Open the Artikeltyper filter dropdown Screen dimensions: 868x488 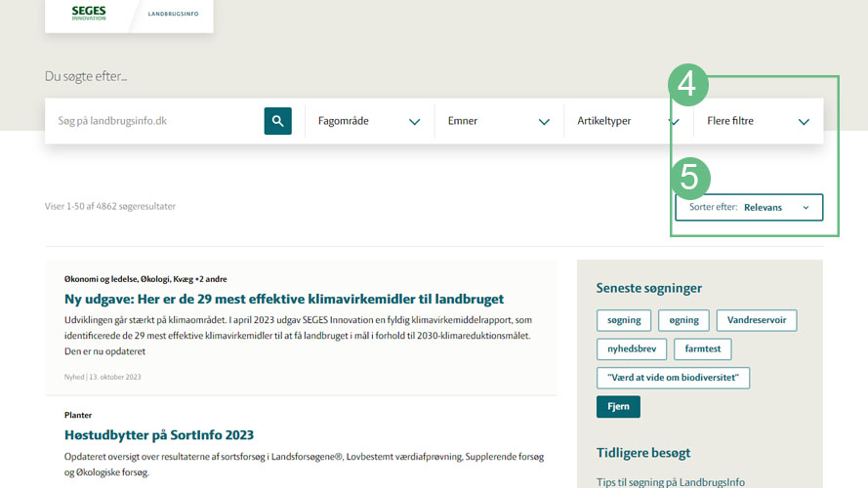628,121
